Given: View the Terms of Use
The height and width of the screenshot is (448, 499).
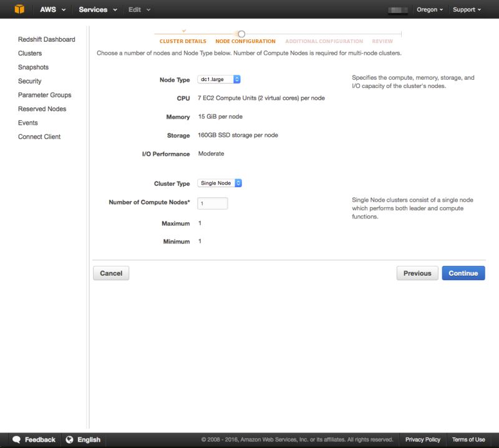Looking at the screenshot, I should [467, 439].
